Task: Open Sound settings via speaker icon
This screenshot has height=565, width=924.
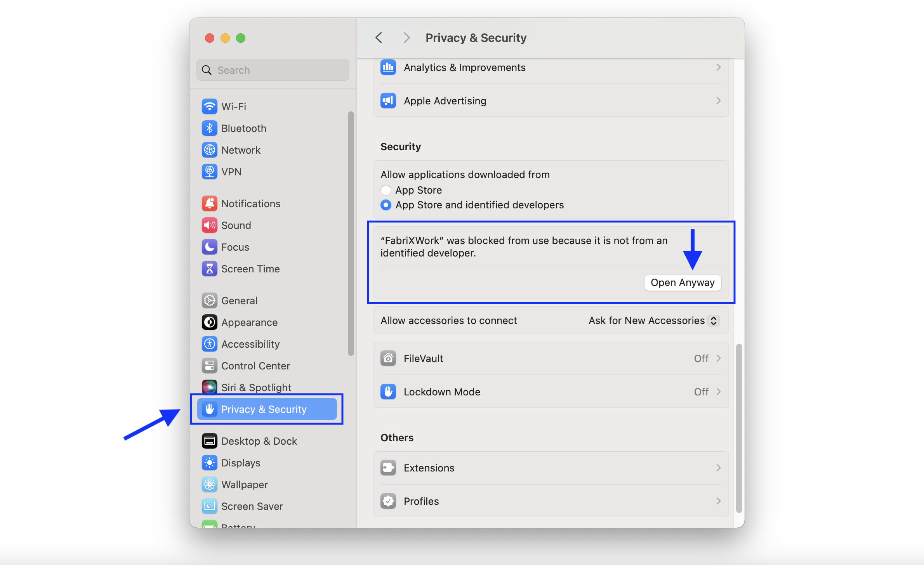Action: click(x=210, y=225)
